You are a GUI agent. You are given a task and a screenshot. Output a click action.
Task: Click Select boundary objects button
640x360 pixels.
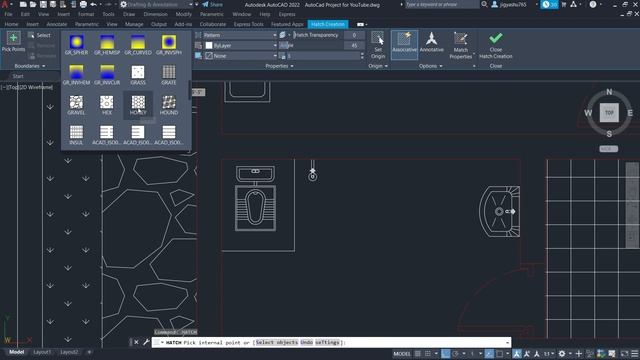(40, 36)
